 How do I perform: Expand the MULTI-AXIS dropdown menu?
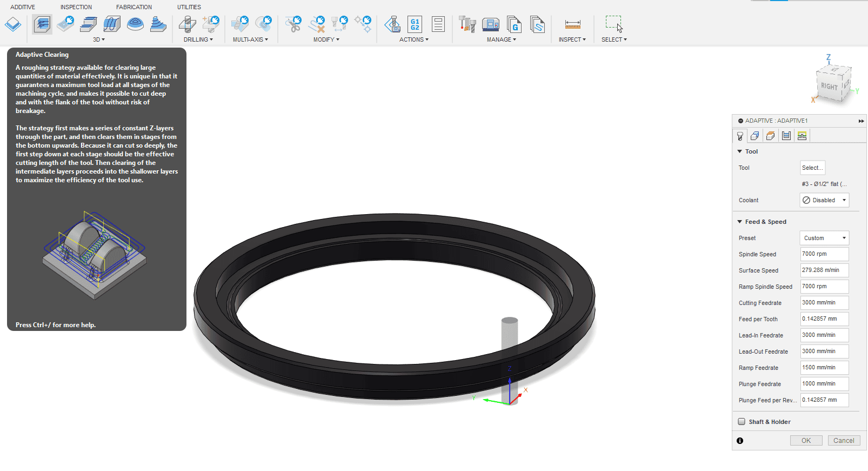pyautogui.click(x=251, y=39)
